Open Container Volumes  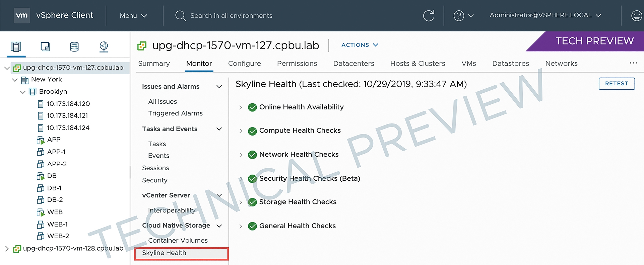178,241
